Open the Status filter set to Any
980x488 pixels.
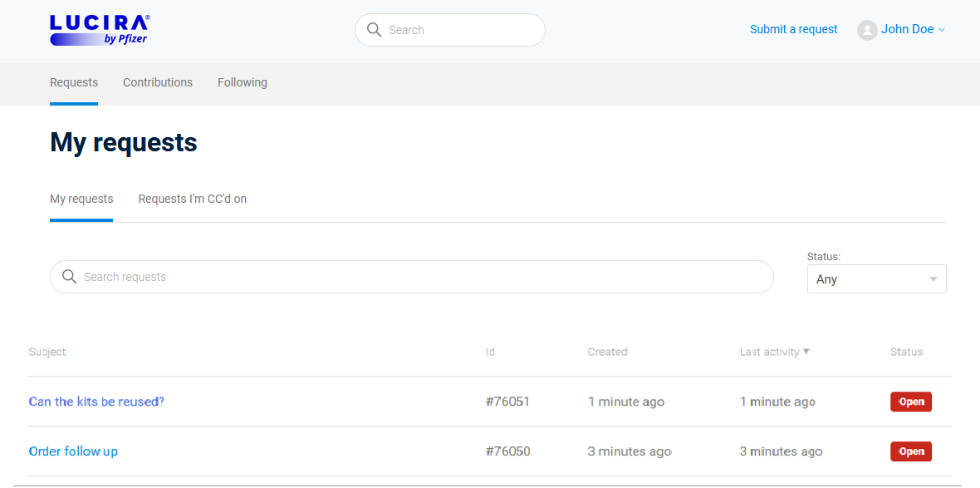(876, 279)
